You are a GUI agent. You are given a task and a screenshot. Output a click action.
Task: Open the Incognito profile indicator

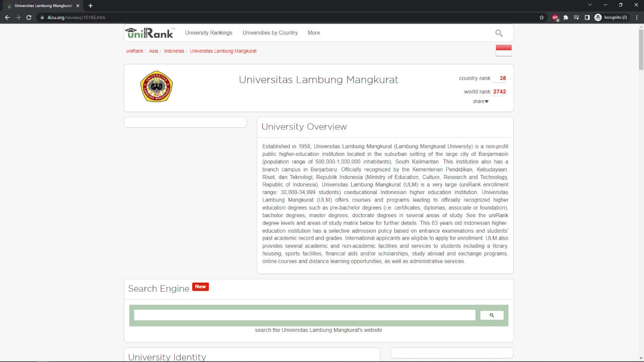pyautogui.click(x=611, y=17)
